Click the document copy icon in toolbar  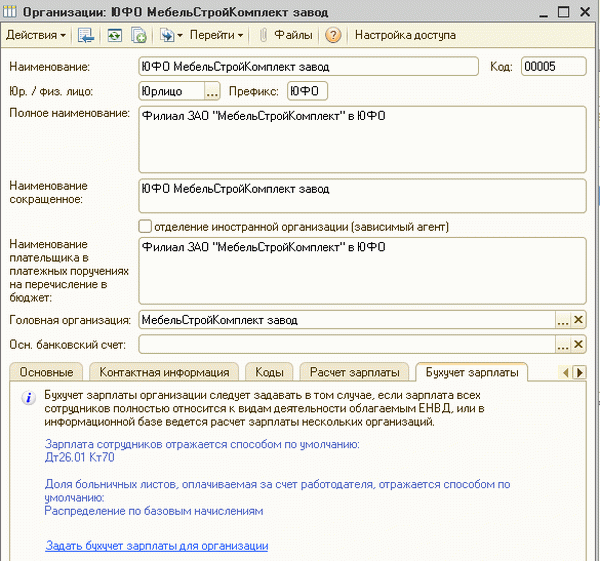coord(139,35)
